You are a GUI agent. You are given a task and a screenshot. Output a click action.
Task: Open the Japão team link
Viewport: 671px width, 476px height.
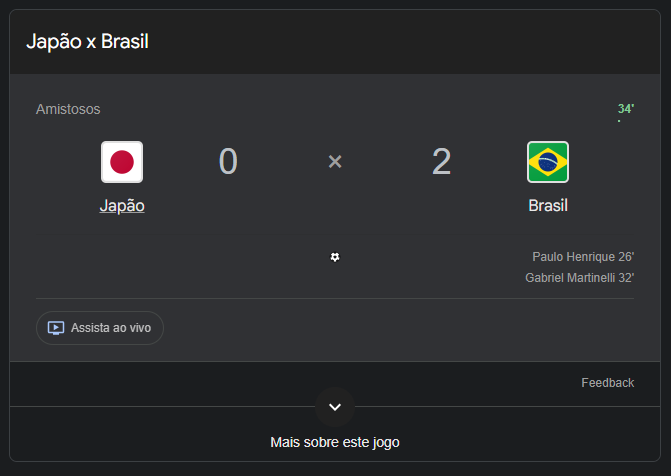[x=122, y=206]
